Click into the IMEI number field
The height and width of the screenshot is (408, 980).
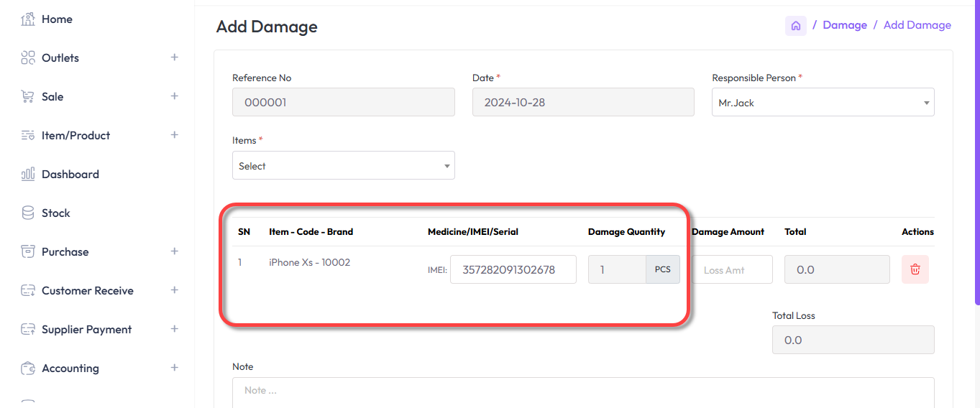(513, 270)
